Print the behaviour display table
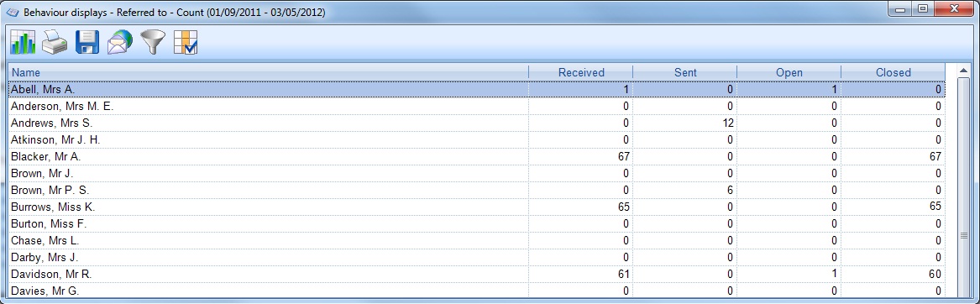This screenshot has width=980, height=304. click(55, 43)
